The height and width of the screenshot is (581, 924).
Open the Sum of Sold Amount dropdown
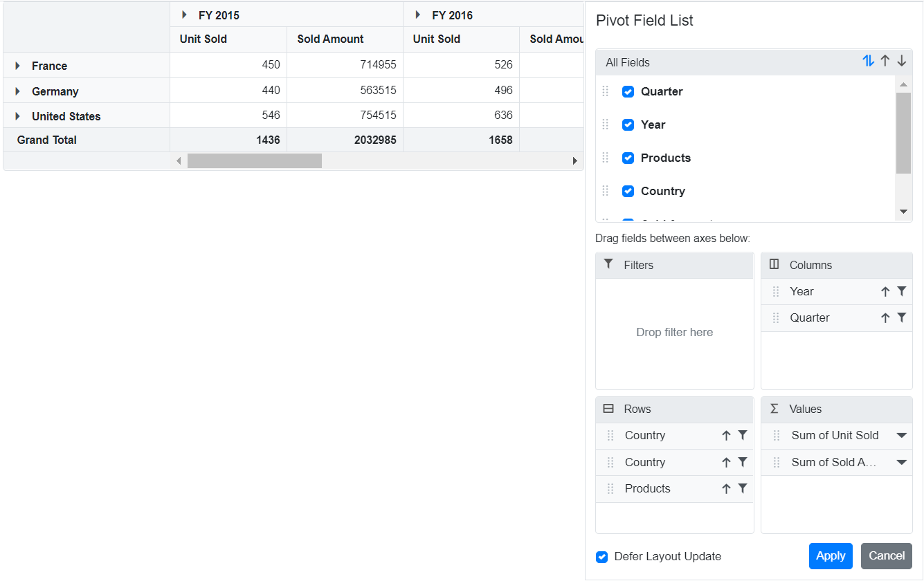point(901,462)
